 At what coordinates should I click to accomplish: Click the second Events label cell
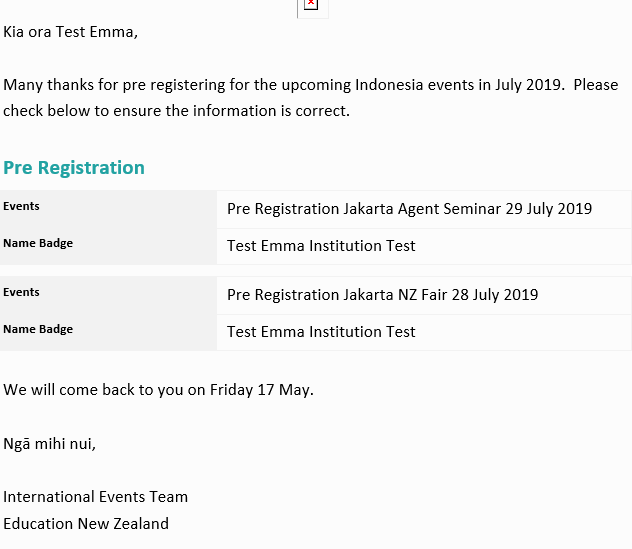tap(108, 295)
